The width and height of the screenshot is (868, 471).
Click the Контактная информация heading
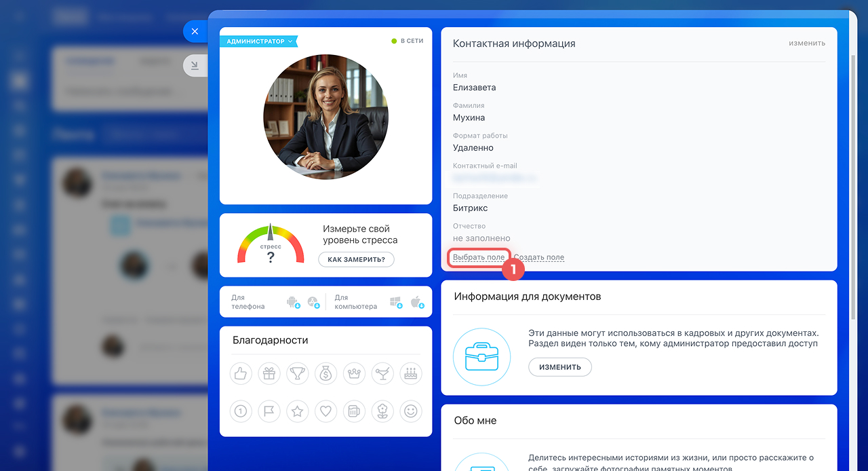point(514,43)
